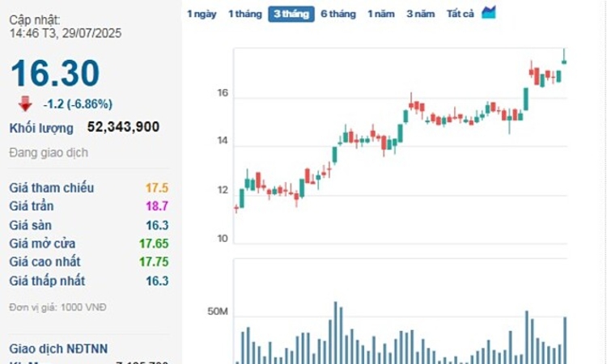Click the red down arrow price indicator
The image size is (607, 364).
(25, 103)
